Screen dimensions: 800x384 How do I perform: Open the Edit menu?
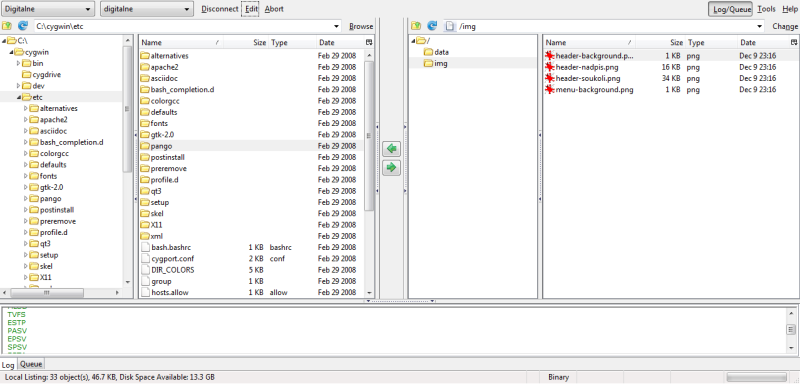point(250,9)
